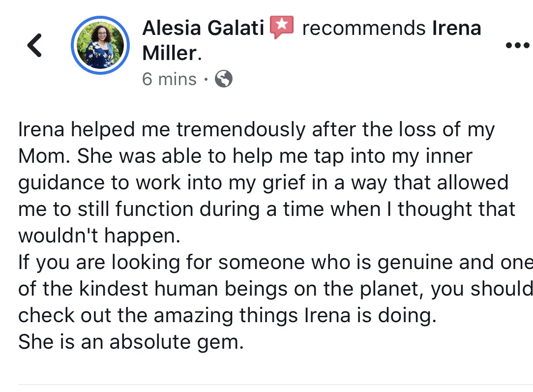Tap the word "recommends" in the header
Screen dimensions: 533x392
(x=364, y=29)
